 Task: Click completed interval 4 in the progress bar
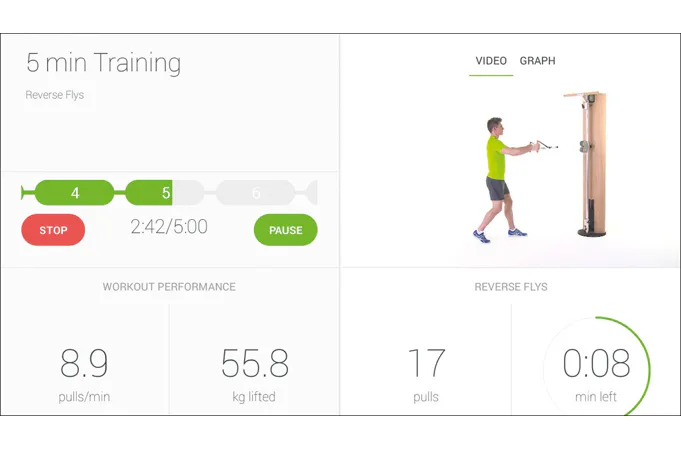click(x=74, y=193)
